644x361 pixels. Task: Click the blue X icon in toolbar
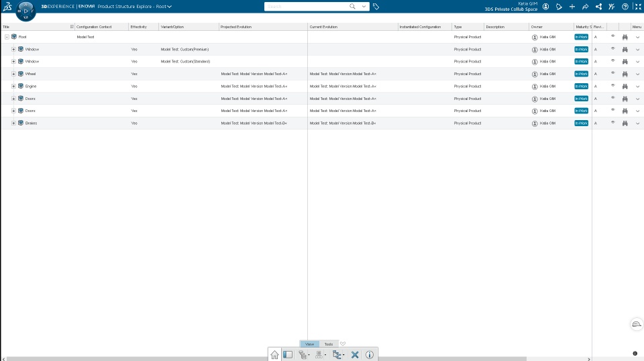pos(355,355)
